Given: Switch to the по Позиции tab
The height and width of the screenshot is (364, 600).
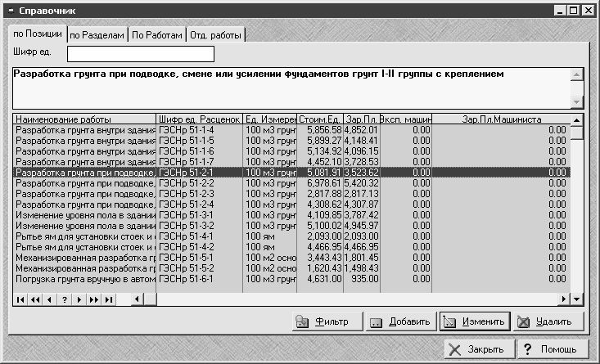Looking at the screenshot, I should coord(38,34).
